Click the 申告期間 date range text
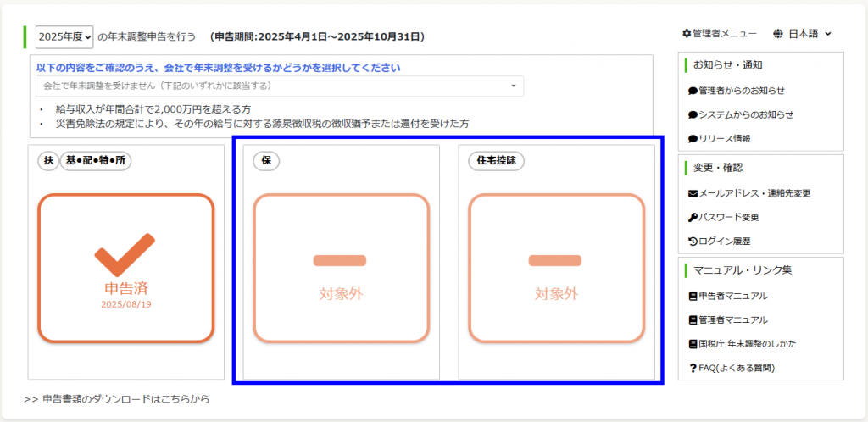868x422 pixels. click(x=318, y=37)
